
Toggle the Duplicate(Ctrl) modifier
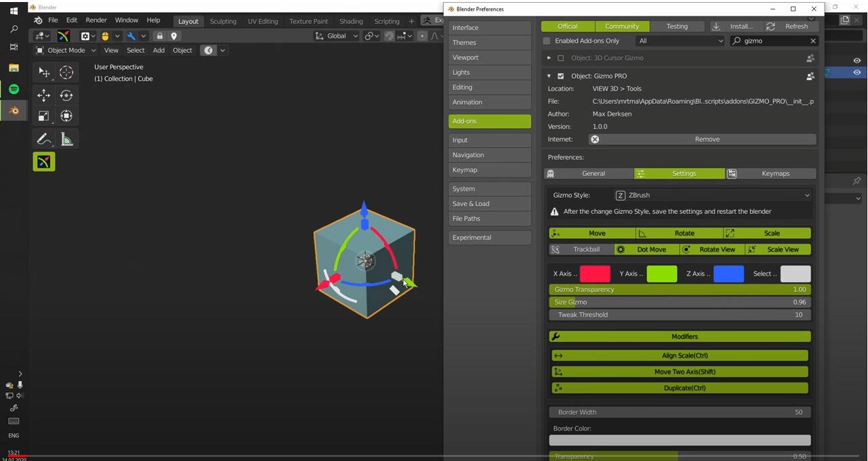pos(680,388)
